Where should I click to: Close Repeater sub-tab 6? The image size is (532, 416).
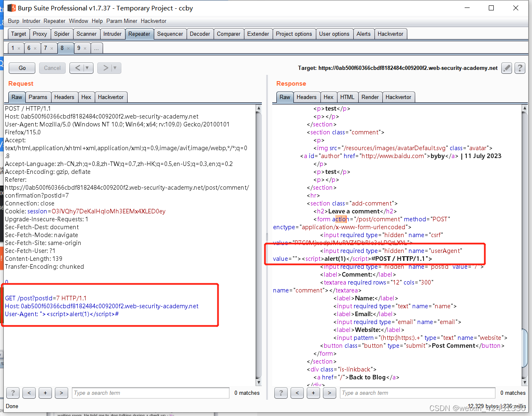[x=35, y=48]
